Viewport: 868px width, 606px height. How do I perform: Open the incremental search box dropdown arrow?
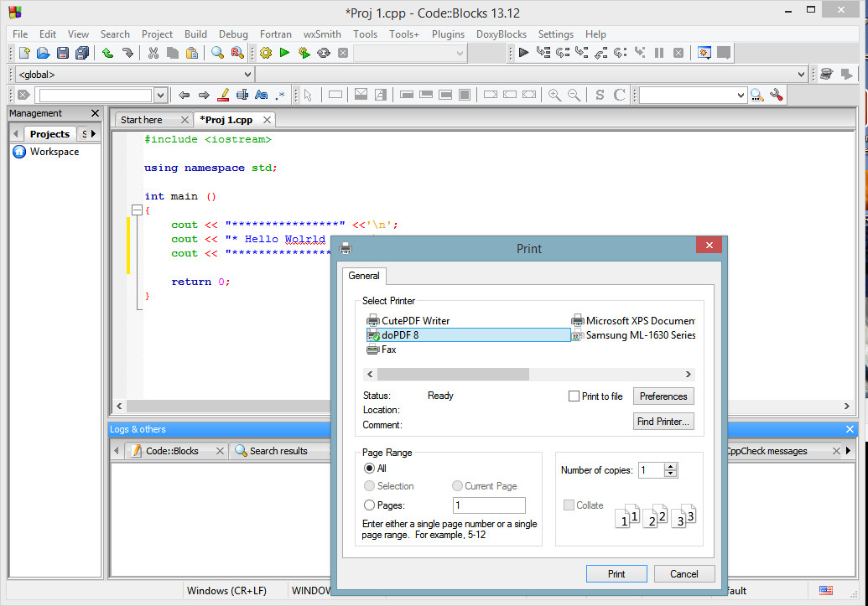point(160,96)
